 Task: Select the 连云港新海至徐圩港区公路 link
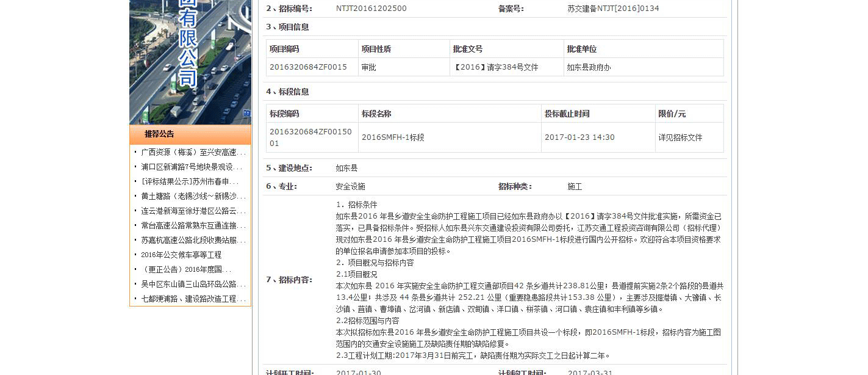pyautogui.click(x=193, y=211)
